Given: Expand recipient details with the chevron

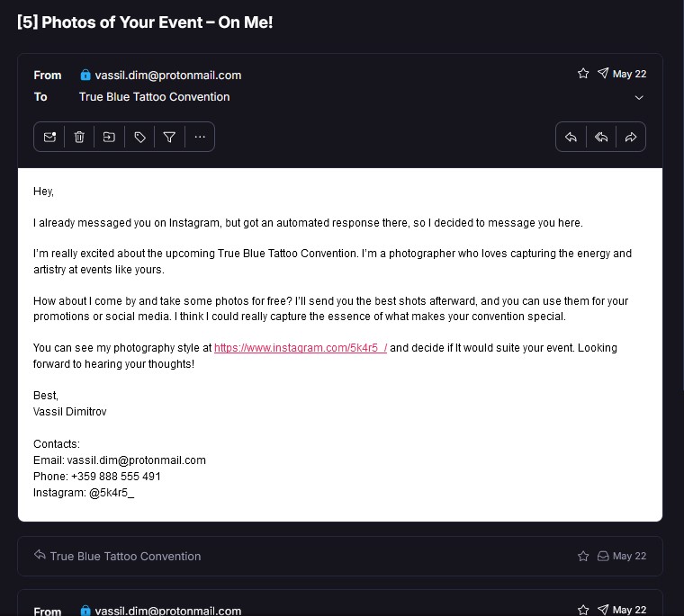Looking at the screenshot, I should pos(639,97).
